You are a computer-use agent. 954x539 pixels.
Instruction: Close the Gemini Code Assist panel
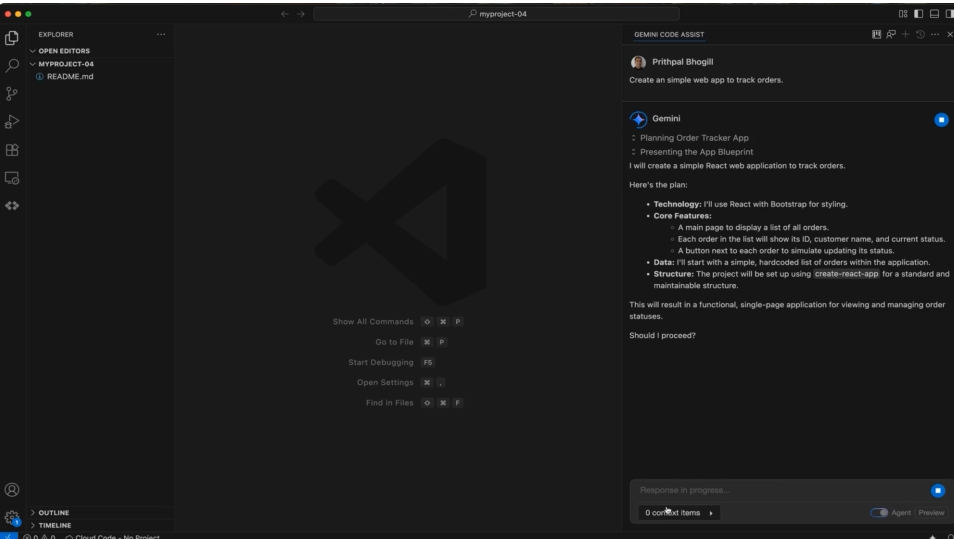[x=949, y=35]
